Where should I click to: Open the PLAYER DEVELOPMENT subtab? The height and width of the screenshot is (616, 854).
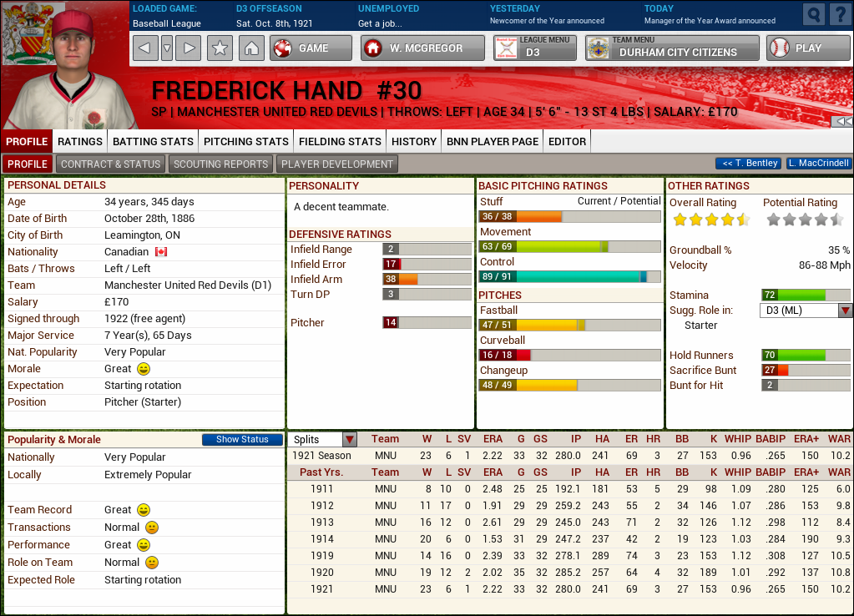point(337,164)
